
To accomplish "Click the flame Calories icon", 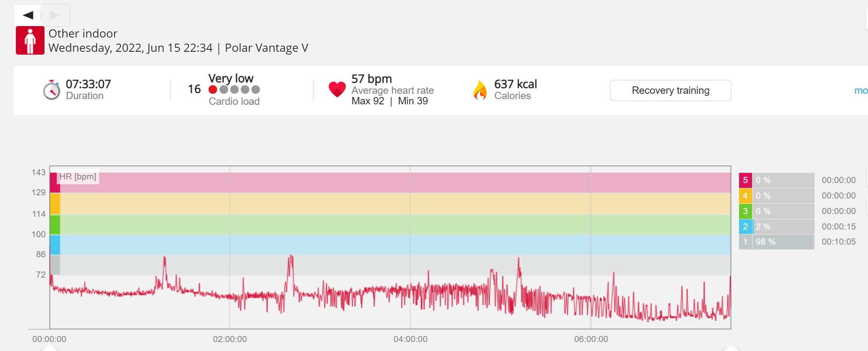I will click(480, 90).
